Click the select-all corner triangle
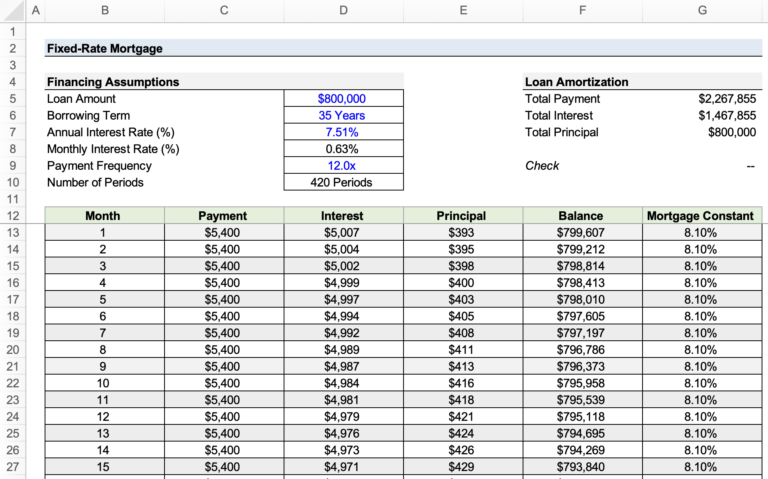The width and height of the screenshot is (768, 479). point(13,10)
